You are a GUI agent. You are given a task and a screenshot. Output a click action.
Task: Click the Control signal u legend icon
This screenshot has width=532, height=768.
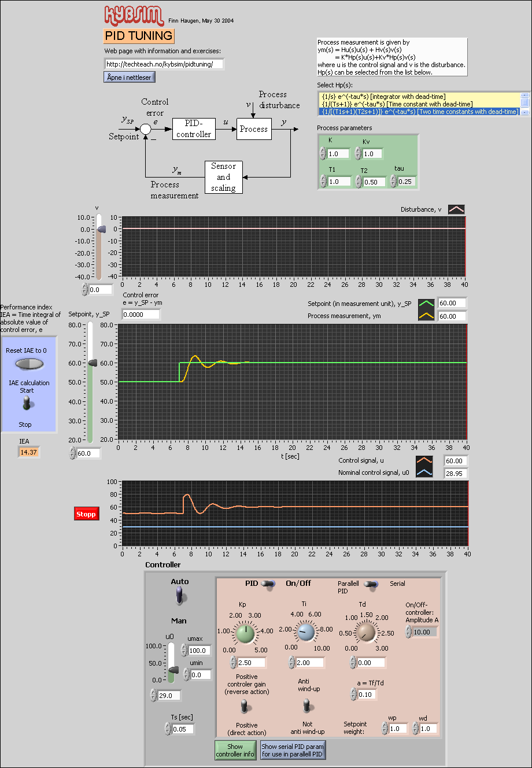424,461
